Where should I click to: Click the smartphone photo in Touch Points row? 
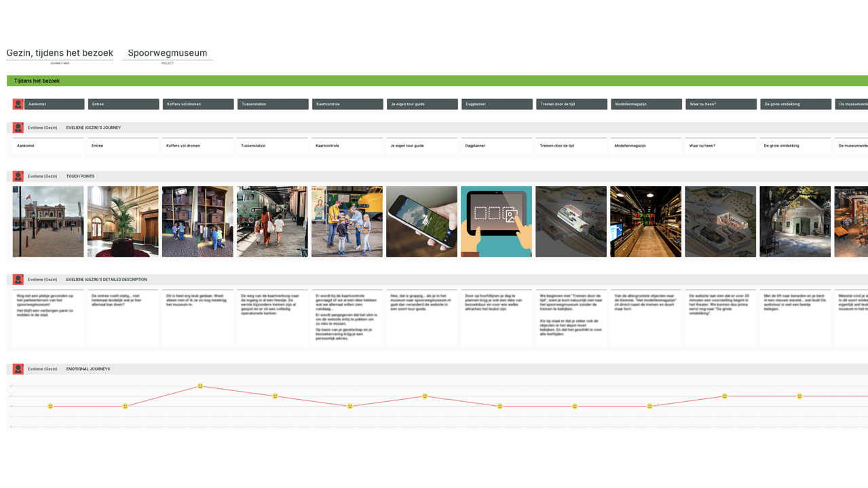pyautogui.click(x=421, y=221)
